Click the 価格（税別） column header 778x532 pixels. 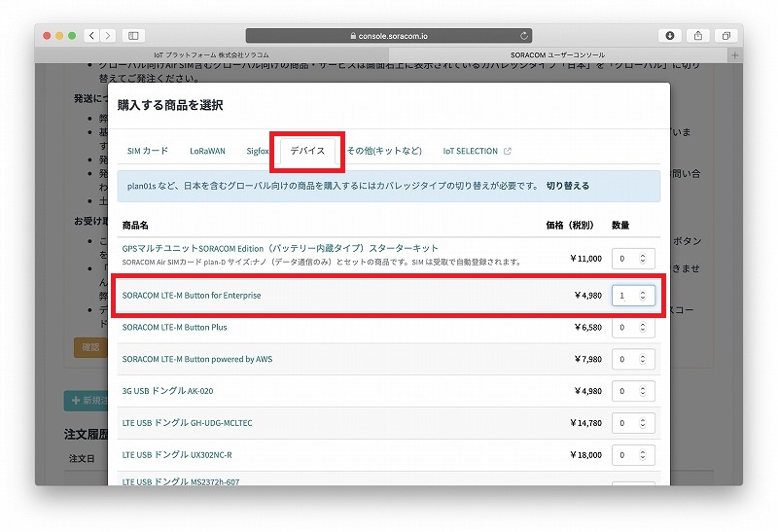click(x=570, y=226)
